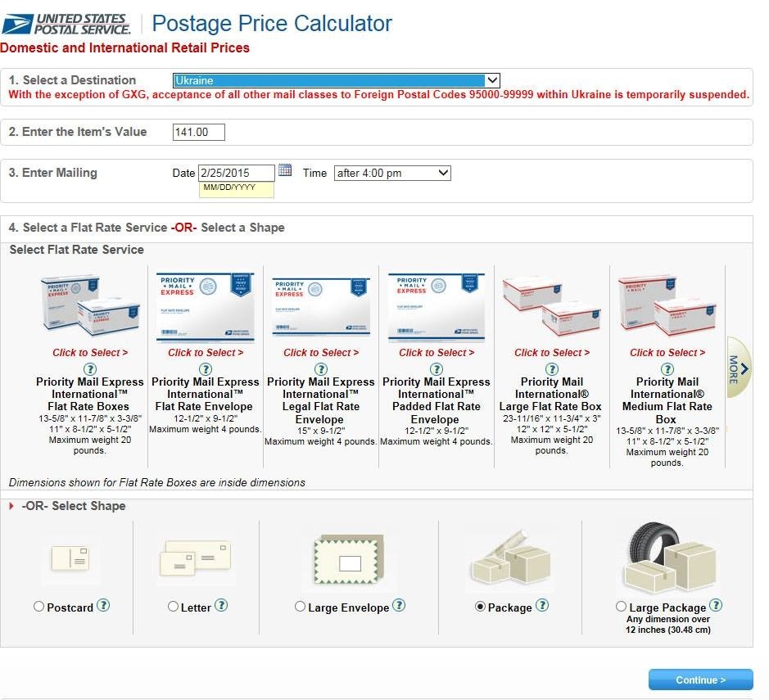Open the calendar date picker icon
Viewport: 769px width, 700px height.
(285, 170)
